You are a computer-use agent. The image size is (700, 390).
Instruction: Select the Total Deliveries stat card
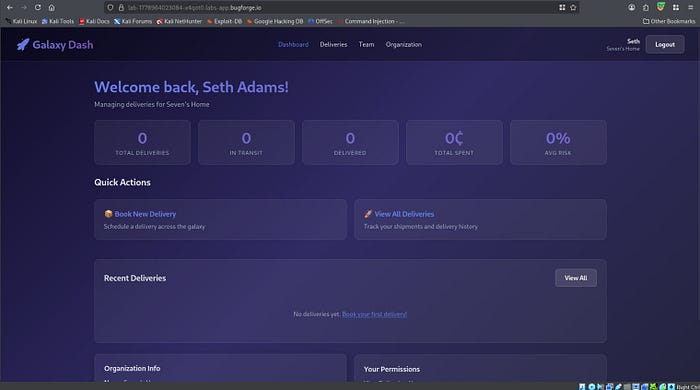click(x=142, y=142)
